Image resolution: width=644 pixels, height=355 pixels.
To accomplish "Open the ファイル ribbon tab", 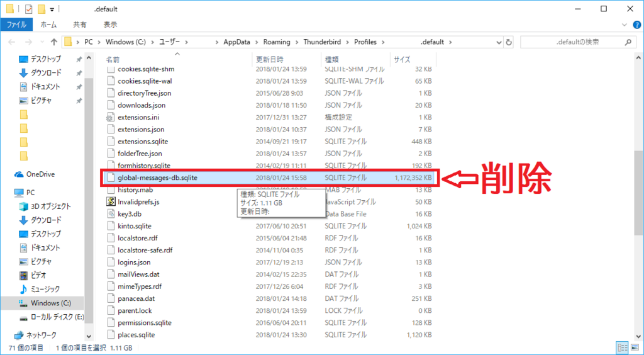I will (x=16, y=25).
